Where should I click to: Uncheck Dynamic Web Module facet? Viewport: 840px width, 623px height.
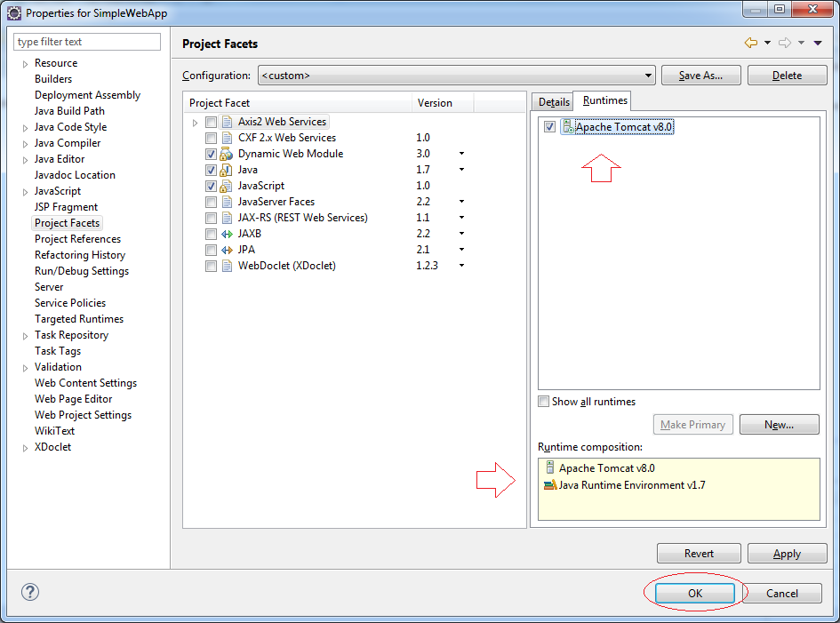pos(211,155)
